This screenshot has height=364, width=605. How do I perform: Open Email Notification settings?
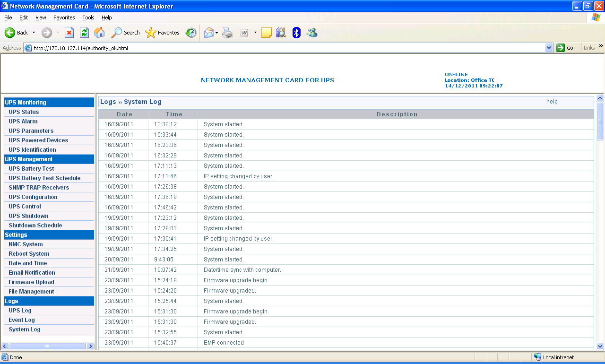point(32,273)
